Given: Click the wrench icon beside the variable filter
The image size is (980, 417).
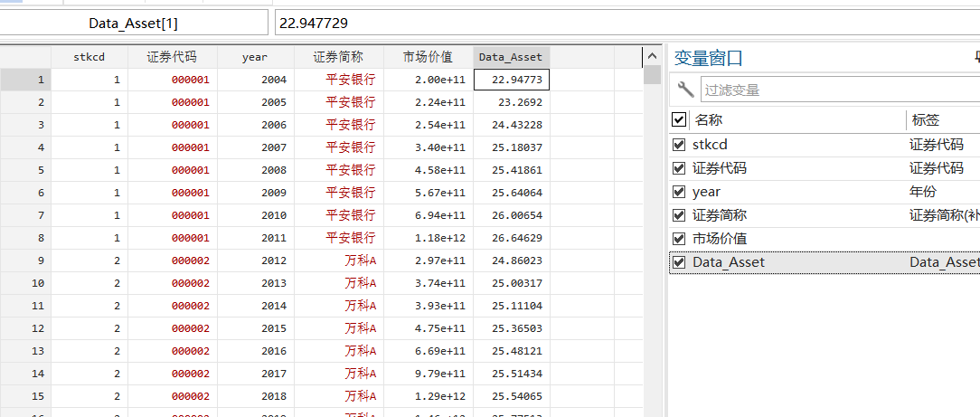Looking at the screenshot, I should (x=685, y=90).
